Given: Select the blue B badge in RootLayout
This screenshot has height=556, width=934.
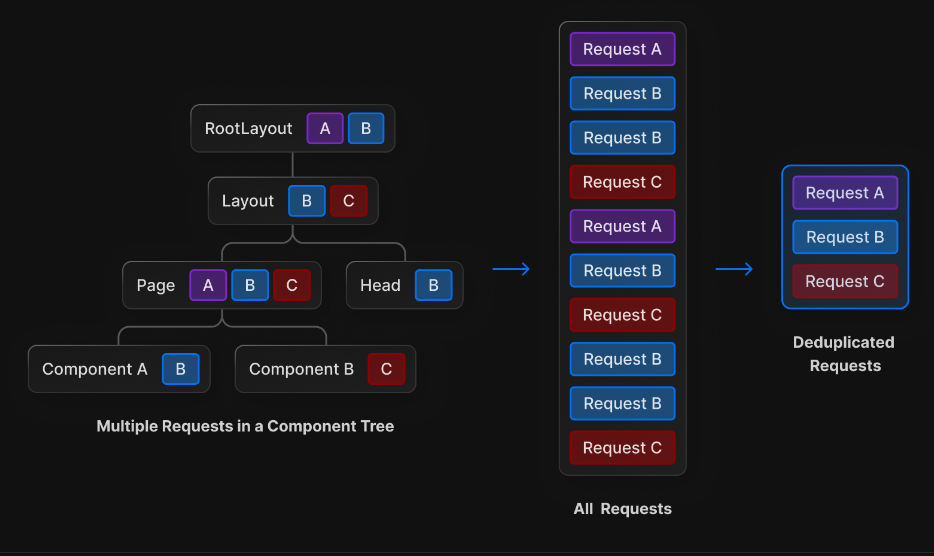Looking at the screenshot, I should tap(366, 129).
